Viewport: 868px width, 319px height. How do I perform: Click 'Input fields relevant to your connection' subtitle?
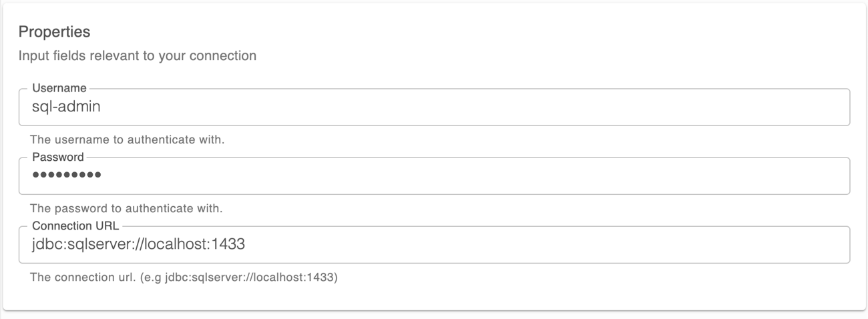(138, 55)
